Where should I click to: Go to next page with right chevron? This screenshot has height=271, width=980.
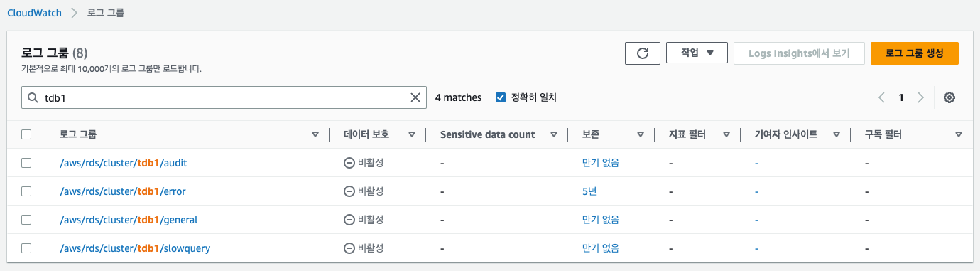tap(921, 98)
